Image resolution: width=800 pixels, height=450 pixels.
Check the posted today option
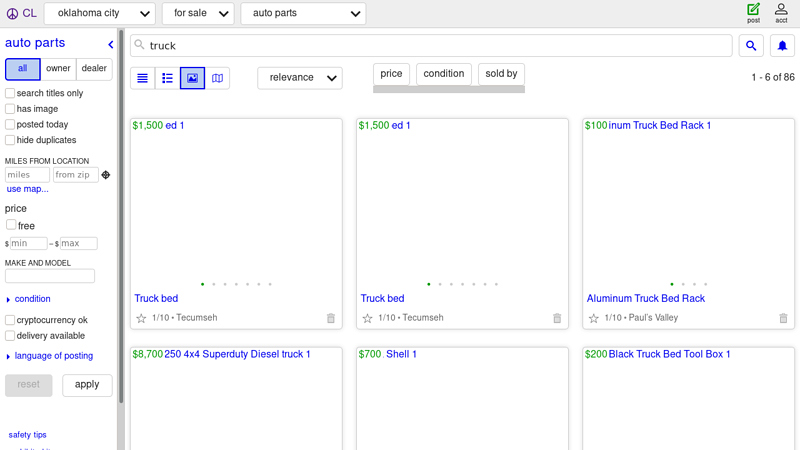[10, 125]
